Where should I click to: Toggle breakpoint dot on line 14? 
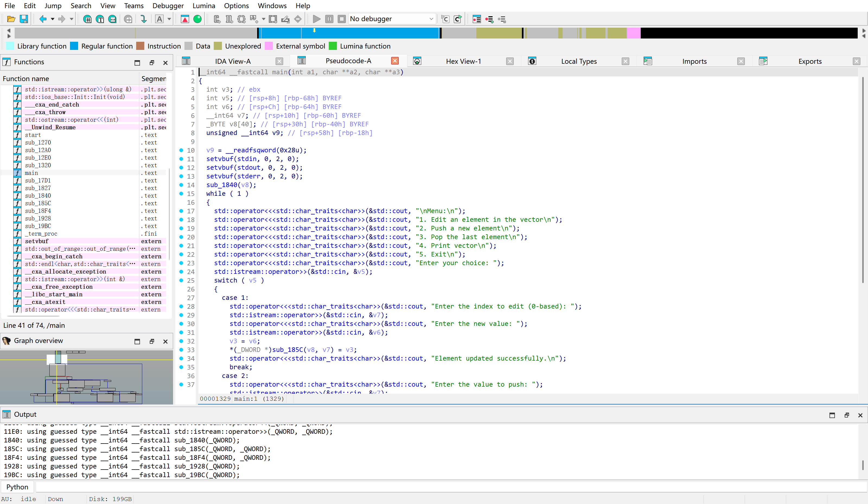click(181, 185)
